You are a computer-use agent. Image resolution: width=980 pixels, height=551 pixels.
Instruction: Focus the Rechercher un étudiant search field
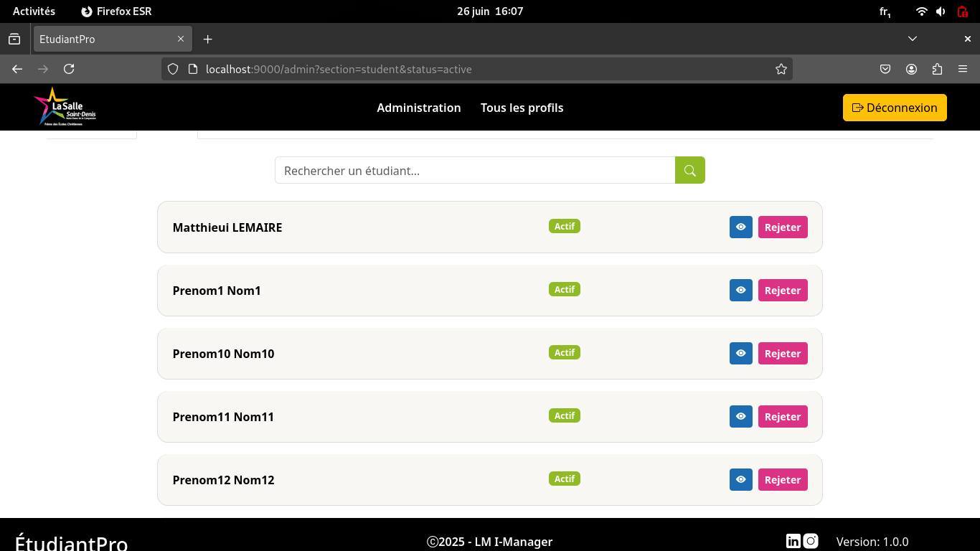tap(475, 171)
